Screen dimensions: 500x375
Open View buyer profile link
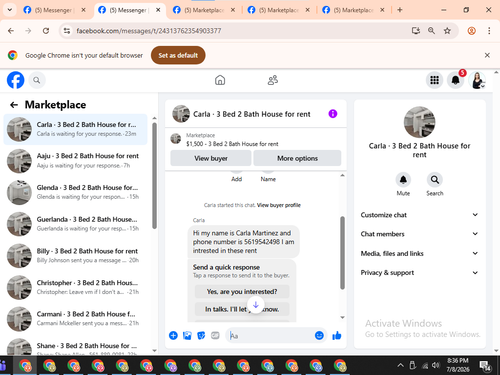point(279,205)
